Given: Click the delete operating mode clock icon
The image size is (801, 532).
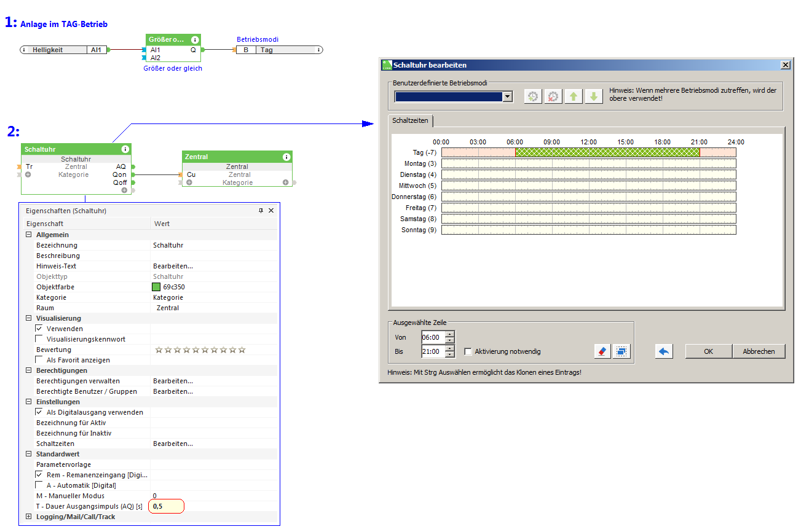Looking at the screenshot, I should tap(553, 96).
